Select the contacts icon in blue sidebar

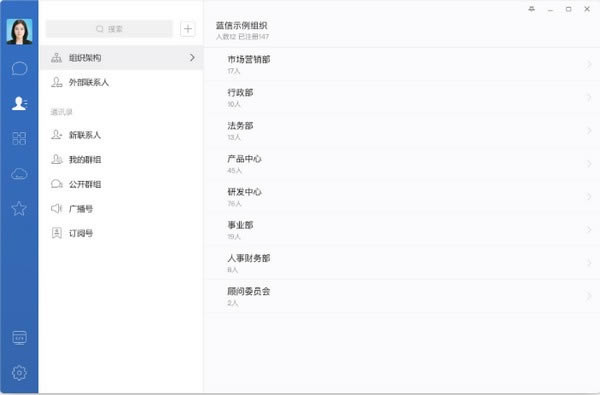point(19,103)
